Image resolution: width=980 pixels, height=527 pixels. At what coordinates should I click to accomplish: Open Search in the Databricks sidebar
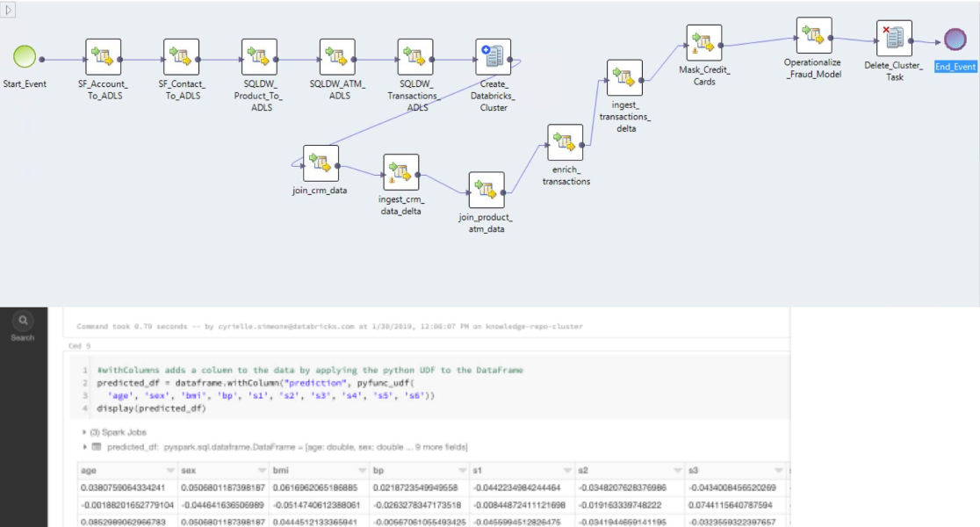(23, 326)
